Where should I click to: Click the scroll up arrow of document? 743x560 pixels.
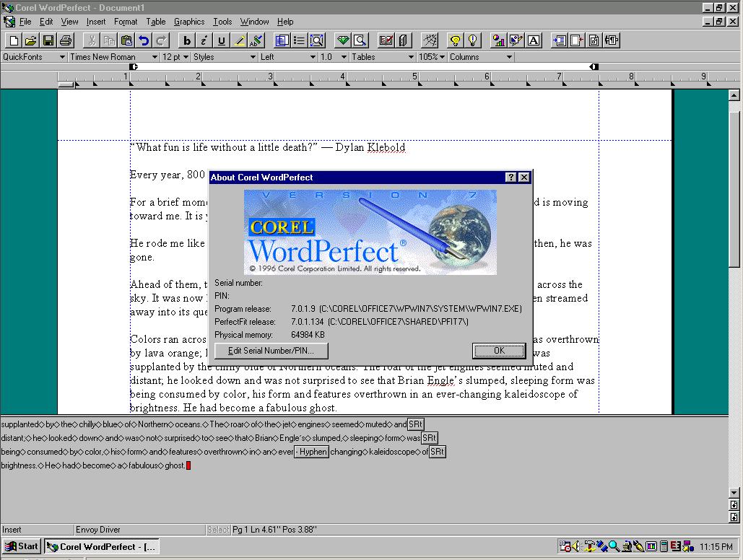click(734, 95)
